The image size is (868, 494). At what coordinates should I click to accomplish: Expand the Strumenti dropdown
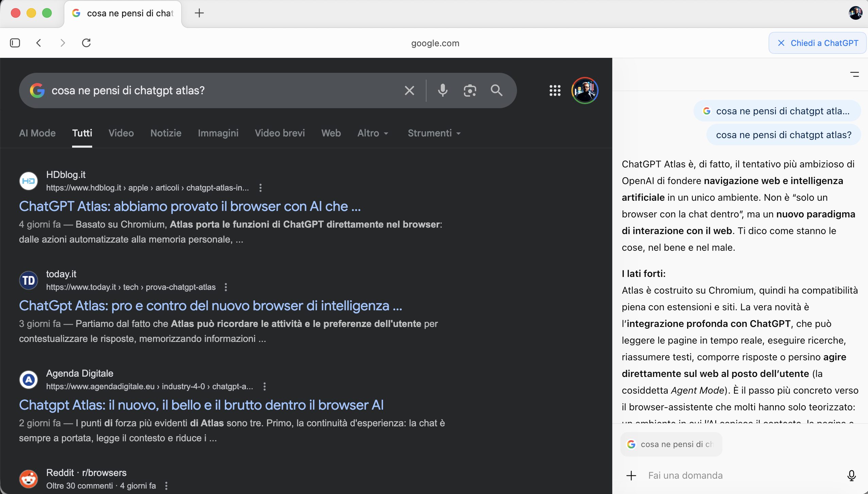(434, 133)
